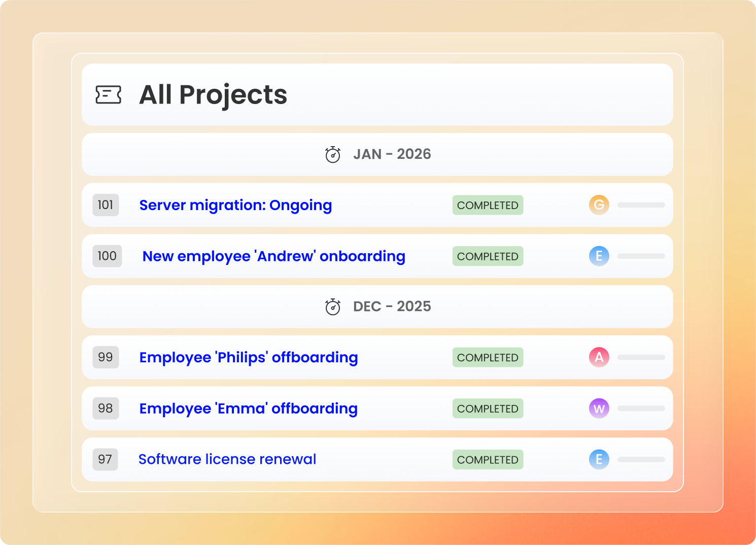Open Employee 'Philips' offboarding link

[249, 357]
